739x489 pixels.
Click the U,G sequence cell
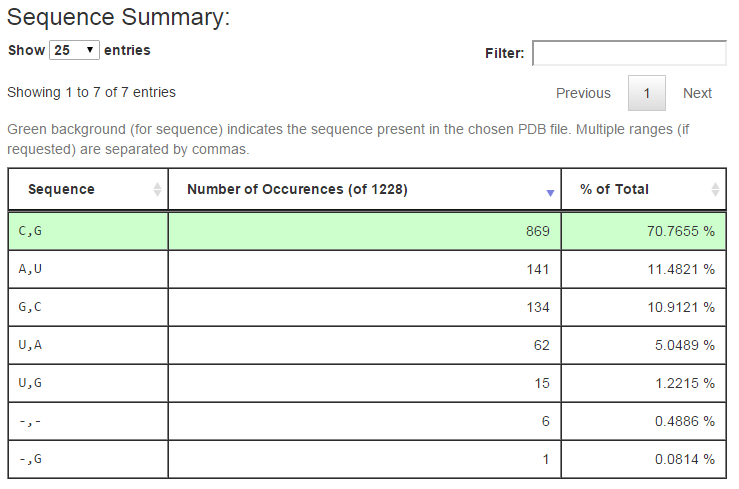[88, 383]
